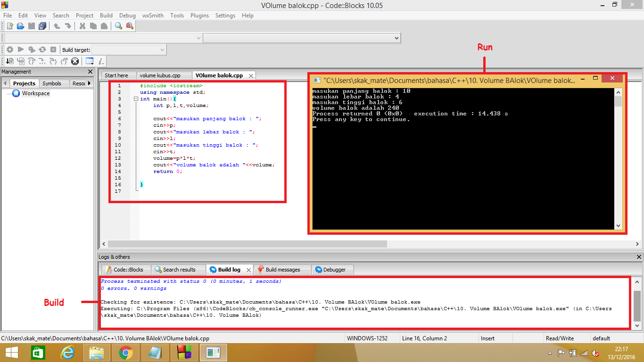Show more Management tabs with right arrow
This screenshot has height=362, width=644.
(x=89, y=83)
